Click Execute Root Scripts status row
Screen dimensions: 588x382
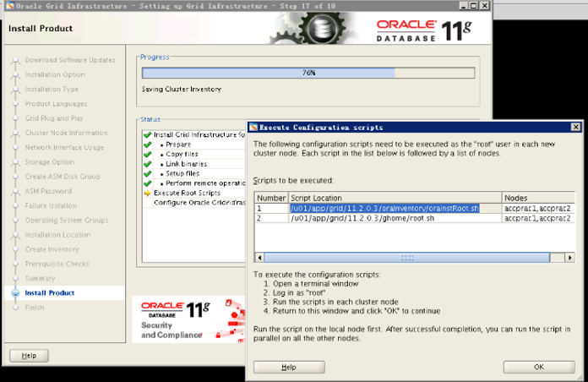[x=194, y=193]
